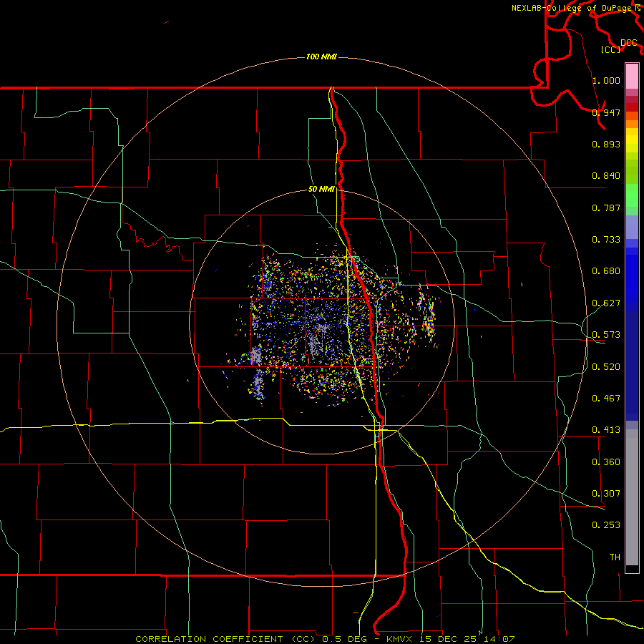Click the 0.307 scale value
This screenshot has width=644, height=644.
(x=606, y=494)
